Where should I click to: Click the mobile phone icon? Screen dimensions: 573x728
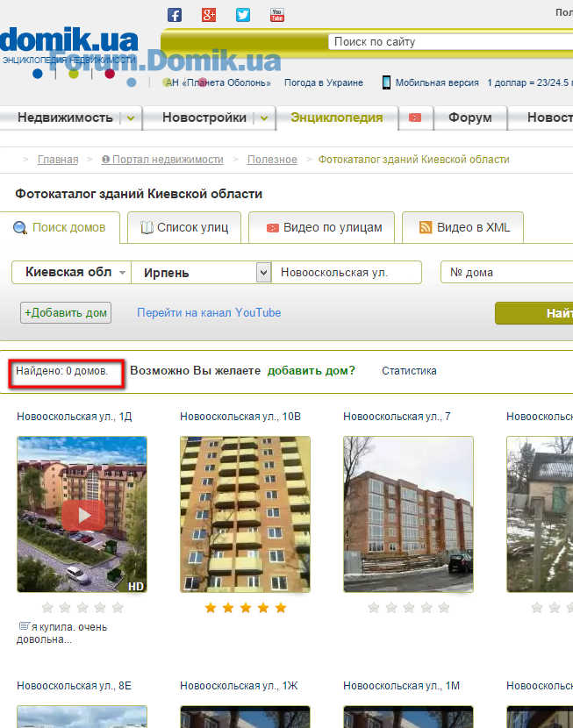386,82
